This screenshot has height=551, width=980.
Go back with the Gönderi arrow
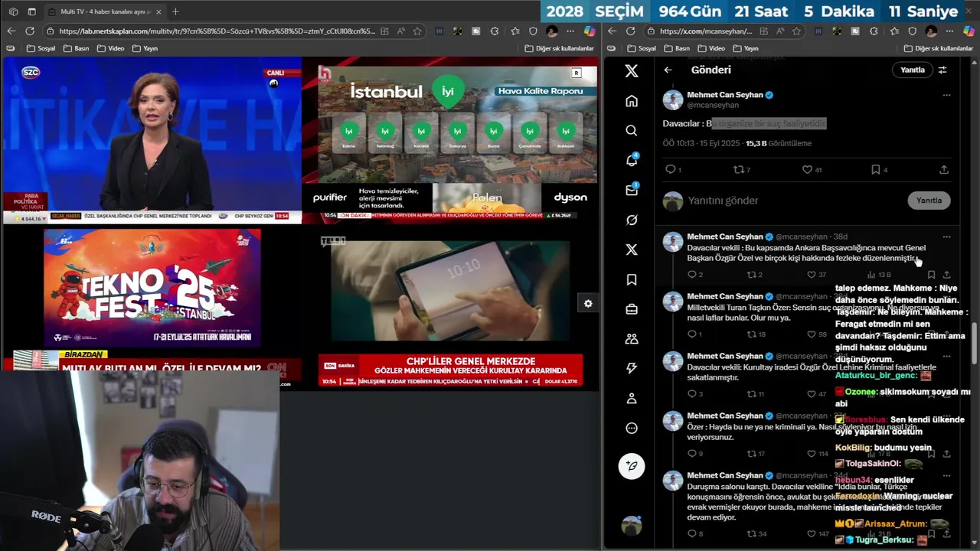(x=668, y=70)
